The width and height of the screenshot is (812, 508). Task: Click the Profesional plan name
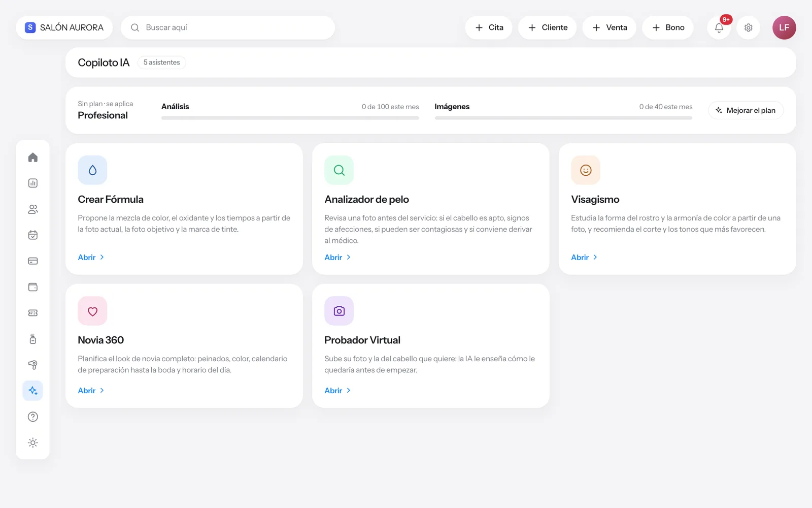tap(103, 115)
